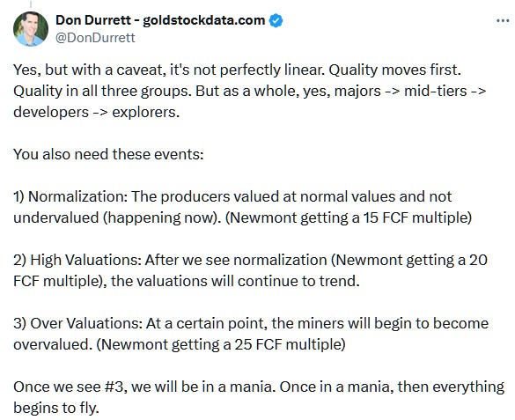The width and height of the screenshot is (515, 420).
Task: Click the display name Don Durrett - goldstockdata.com
Action: click(x=160, y=20)
